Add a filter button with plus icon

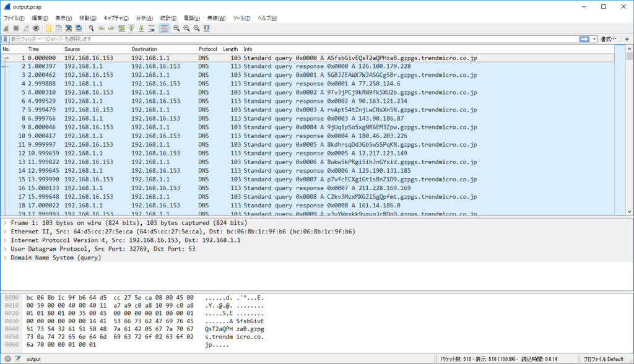(627, 39)
